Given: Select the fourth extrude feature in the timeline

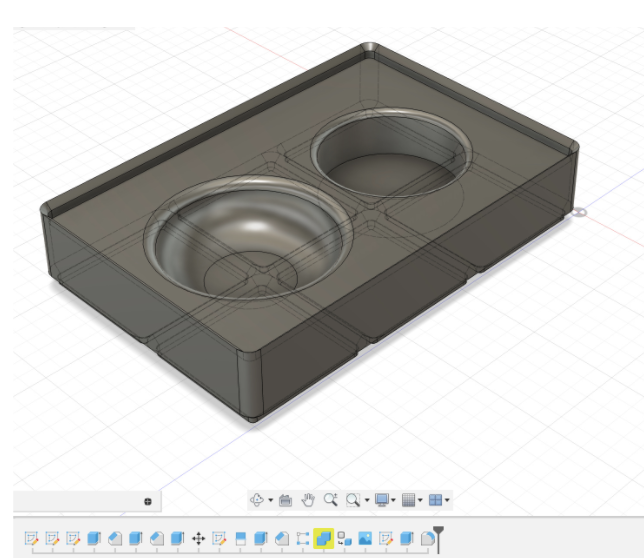Looking at the screenshot, I should point(261,538).
